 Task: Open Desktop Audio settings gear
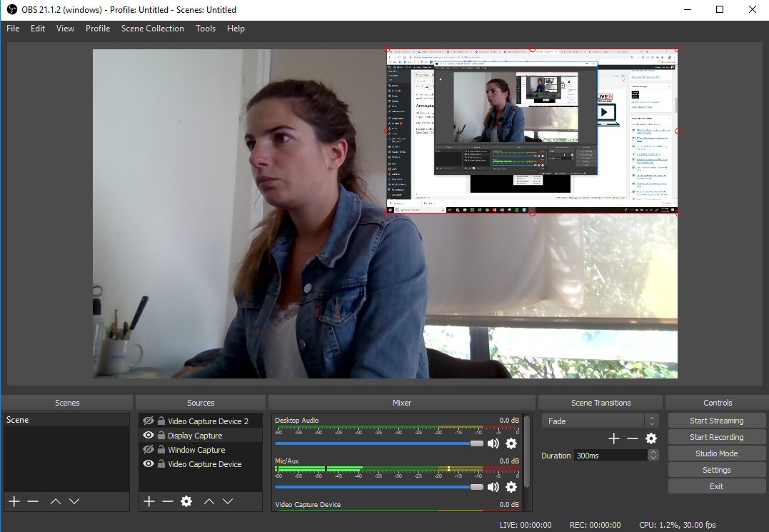pyautogui.click(x=511, y=443)
